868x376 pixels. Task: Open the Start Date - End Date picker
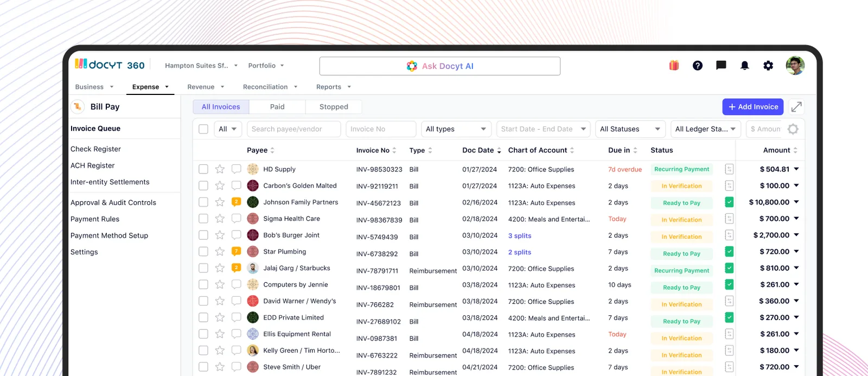(x=543, y=129)
